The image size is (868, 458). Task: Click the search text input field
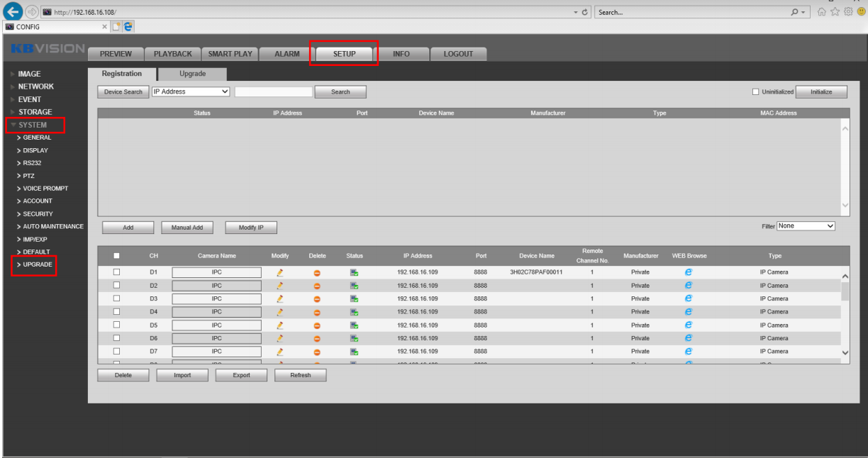pyautogui.click(x=273, y=92)
